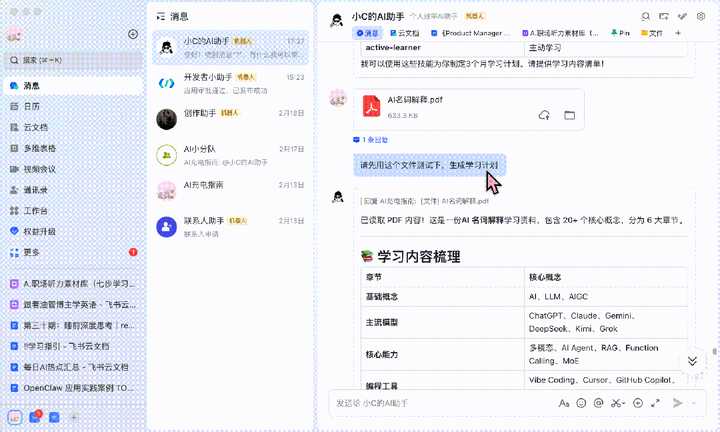Image resolution: width=720 pixels, height=432 pixels.
Task: Open the emoji picker icon
Action: pos(581,403)
